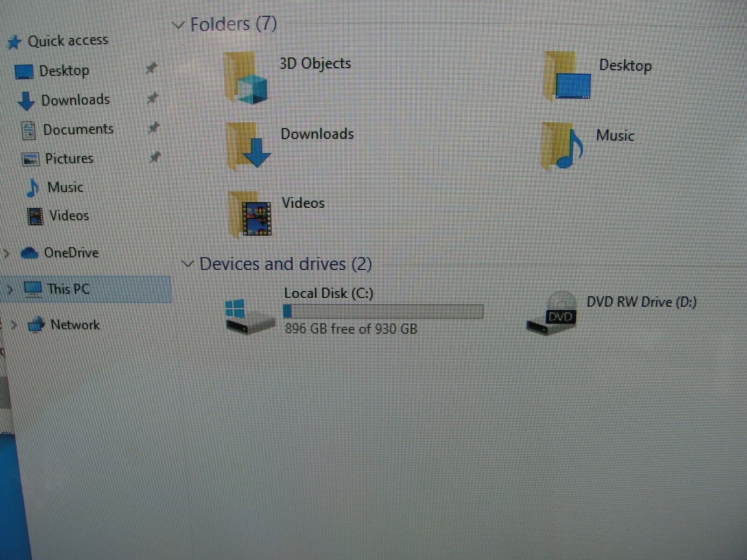Viewport: 747px width, 560px height.
Task: Select This PC label in navigation pane
Action: 68,289
